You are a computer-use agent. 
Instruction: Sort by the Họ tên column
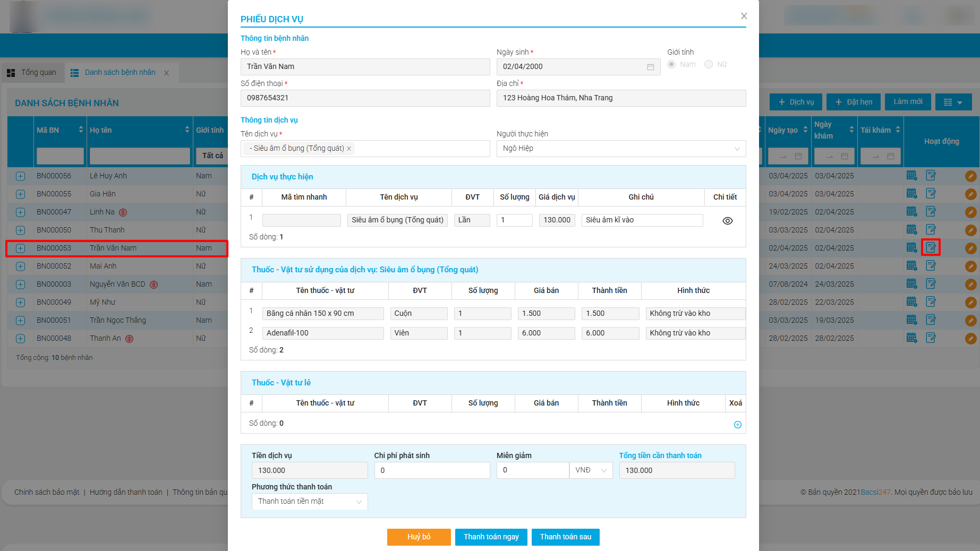187,130
